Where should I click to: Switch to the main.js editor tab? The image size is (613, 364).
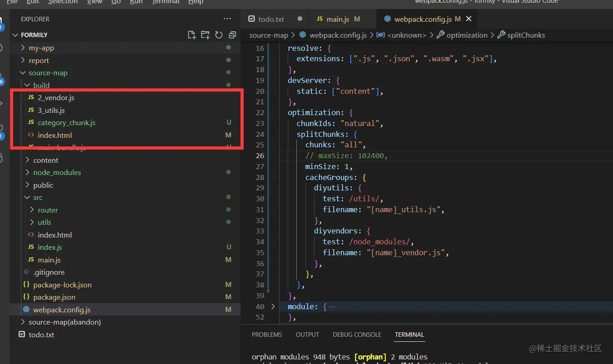coord(338,19)
